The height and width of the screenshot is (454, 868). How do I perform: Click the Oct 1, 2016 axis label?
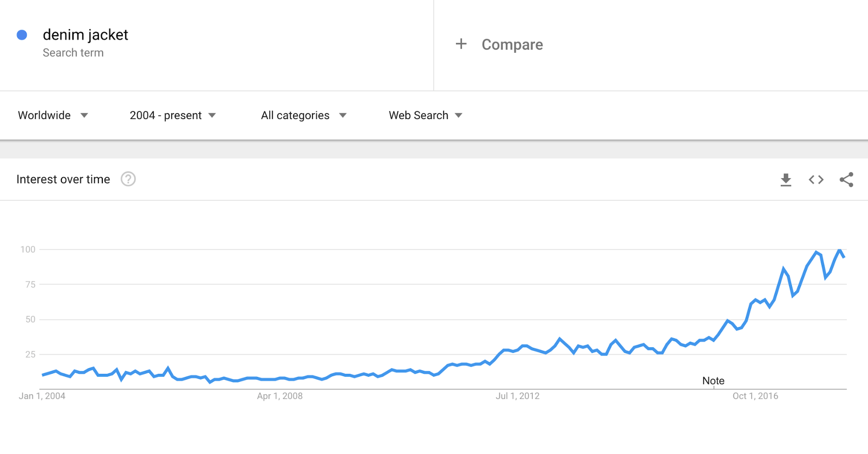[755, 396]
